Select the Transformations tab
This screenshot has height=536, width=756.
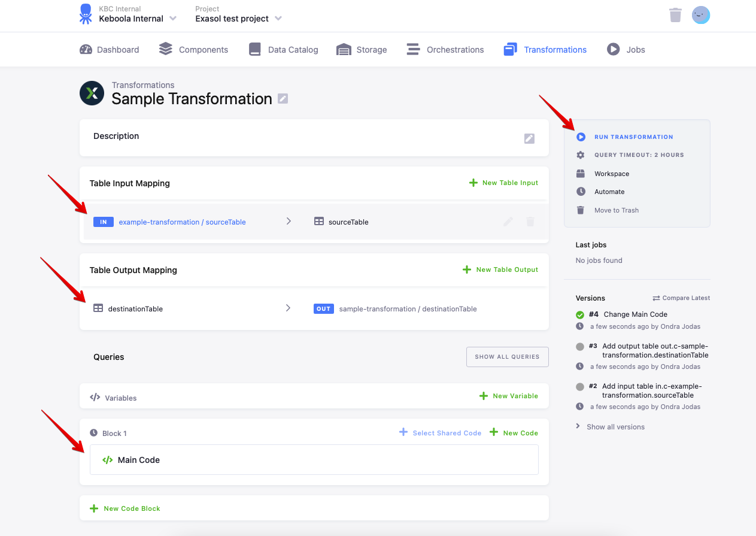(x=545, y=50)
